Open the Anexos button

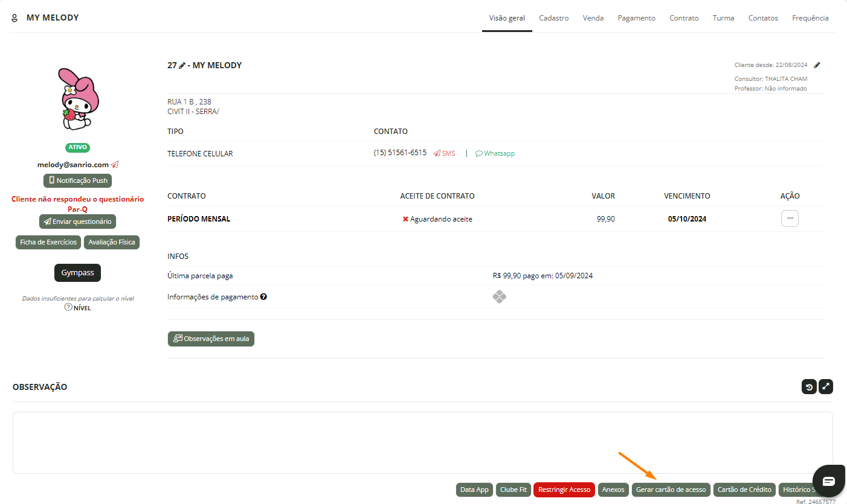pos(613,490)
